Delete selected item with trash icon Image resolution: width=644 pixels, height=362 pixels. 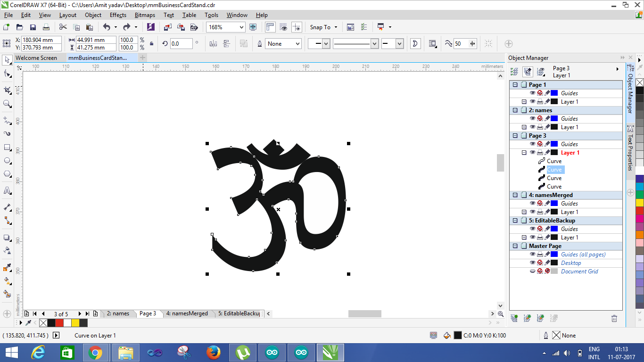coord(614,319)
